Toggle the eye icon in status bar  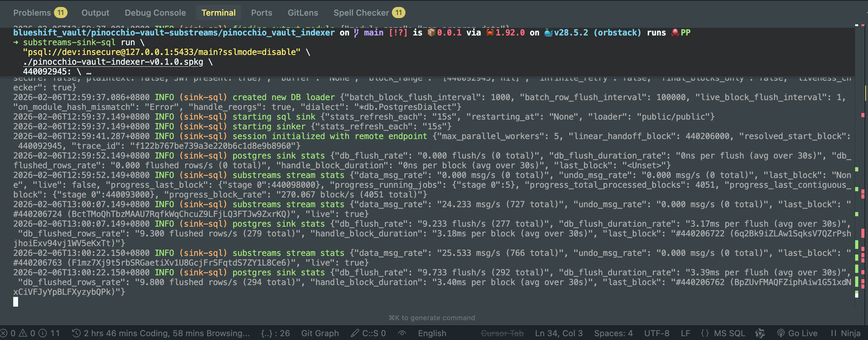point(402,333)
